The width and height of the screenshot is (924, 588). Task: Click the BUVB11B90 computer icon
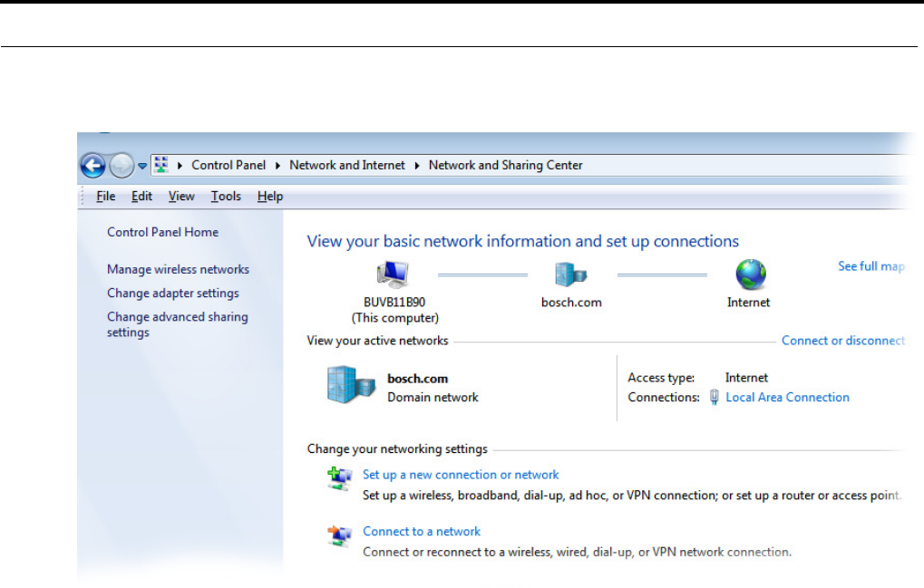(394, 275)
